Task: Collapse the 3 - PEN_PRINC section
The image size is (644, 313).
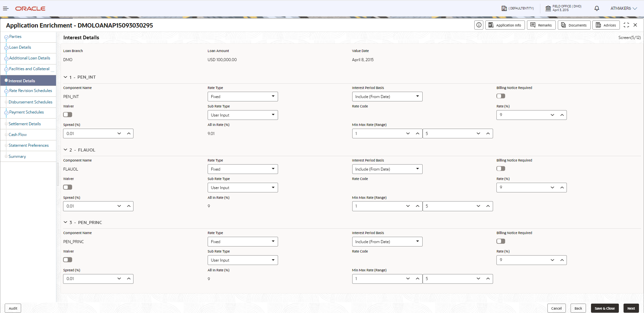Action: pos(65,222)
